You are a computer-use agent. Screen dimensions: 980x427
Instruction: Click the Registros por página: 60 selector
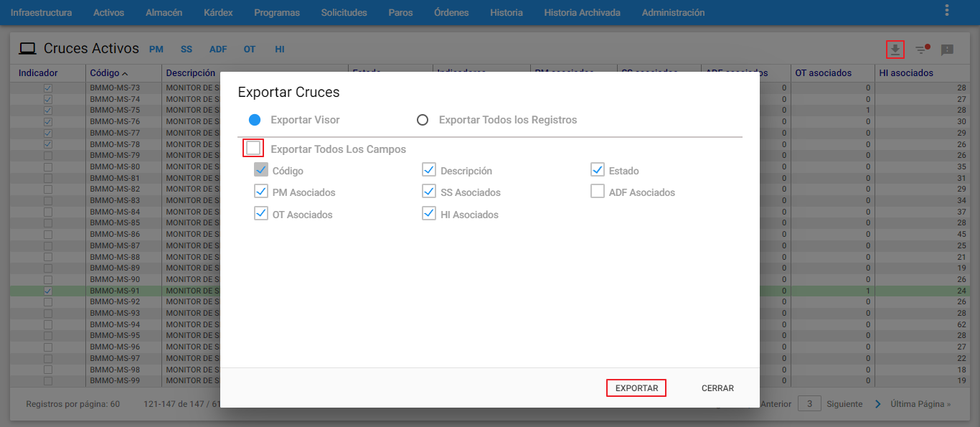(x=73, y=404)
